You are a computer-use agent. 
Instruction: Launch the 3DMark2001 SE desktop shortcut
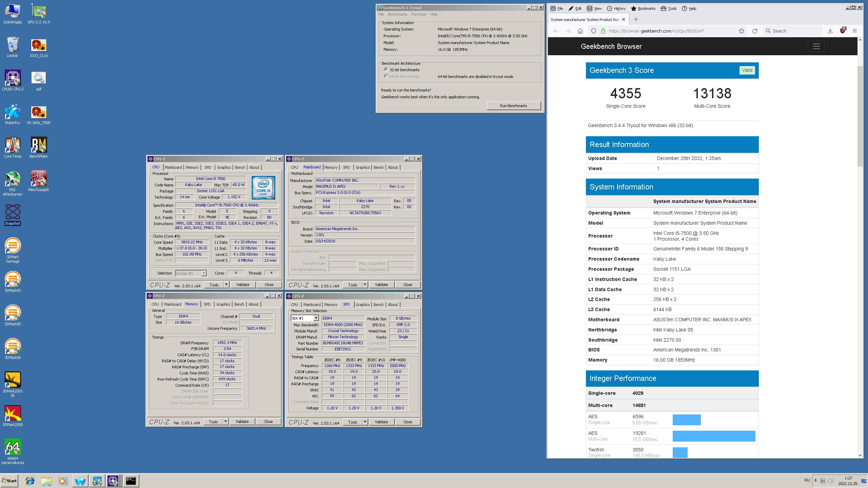pos(13,385)
